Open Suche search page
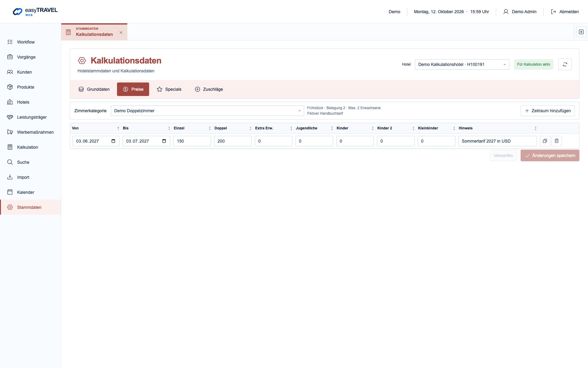The image size is (588, 368). 30,162
